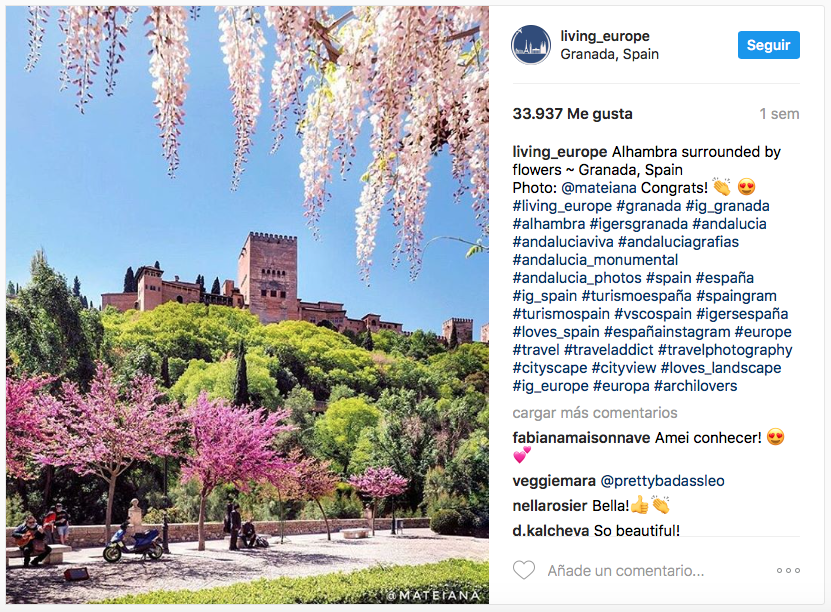The width and height of the screenshot is (831, 612).
Task: Open fabianamaisonnave commenter profile
Action: click(x=581, y=438)
